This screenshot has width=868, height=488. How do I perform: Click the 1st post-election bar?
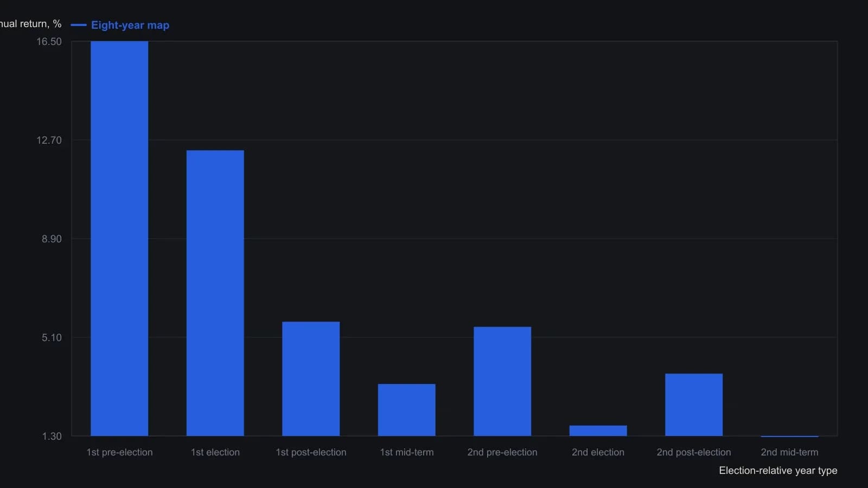pos(311,379)
